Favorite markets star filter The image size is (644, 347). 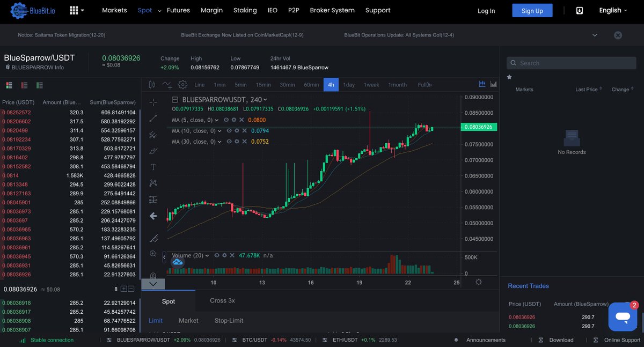coord(509,77)
